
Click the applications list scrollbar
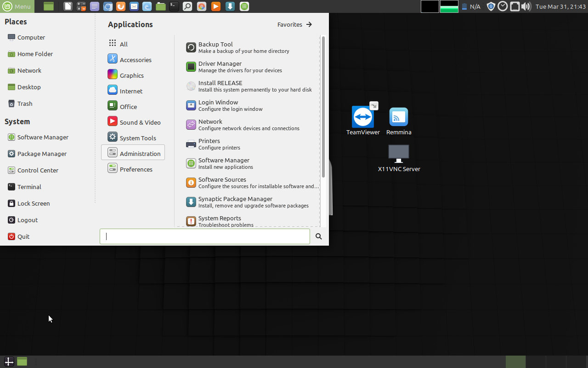point(323,107)
